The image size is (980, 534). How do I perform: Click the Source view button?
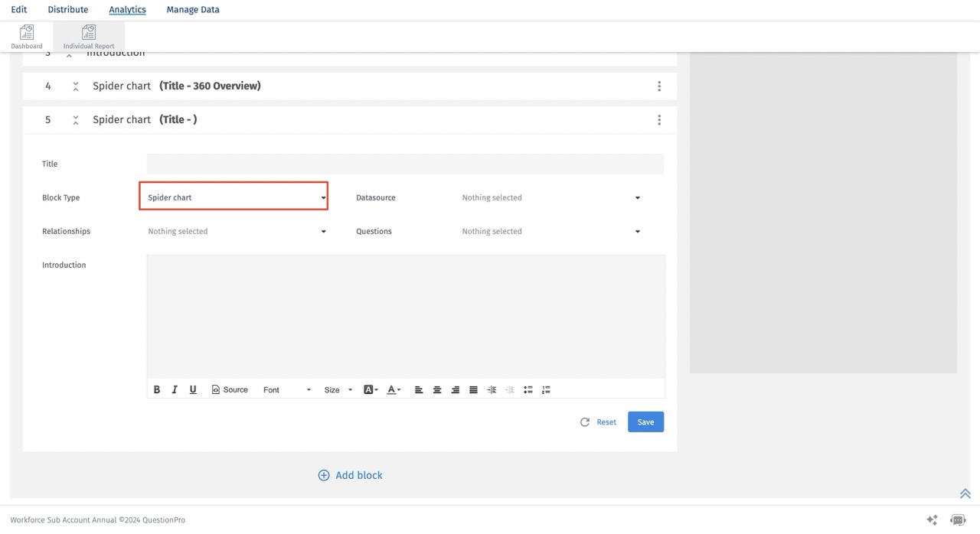pos(230,389)
